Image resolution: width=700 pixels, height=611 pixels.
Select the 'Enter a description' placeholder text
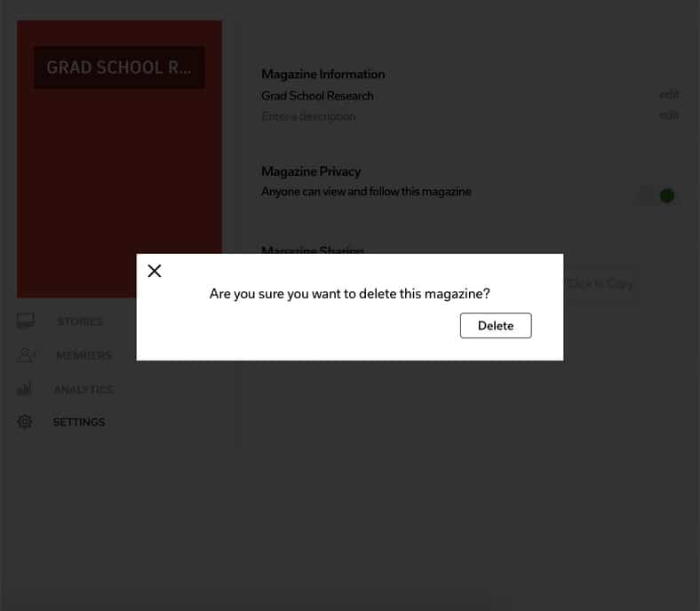tap(308, 116)
